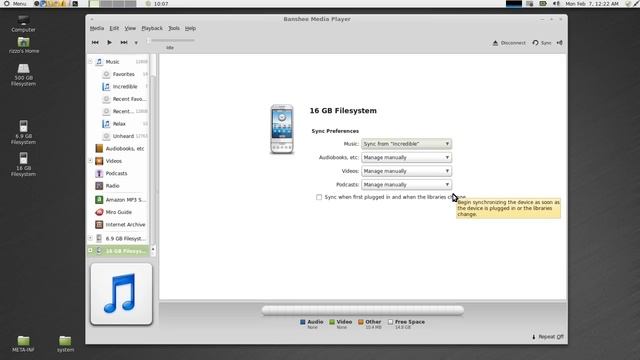The width and height of the screenshot is (640, 360).
Task: Click the Other legend color swatch
Action: [361, 322]
